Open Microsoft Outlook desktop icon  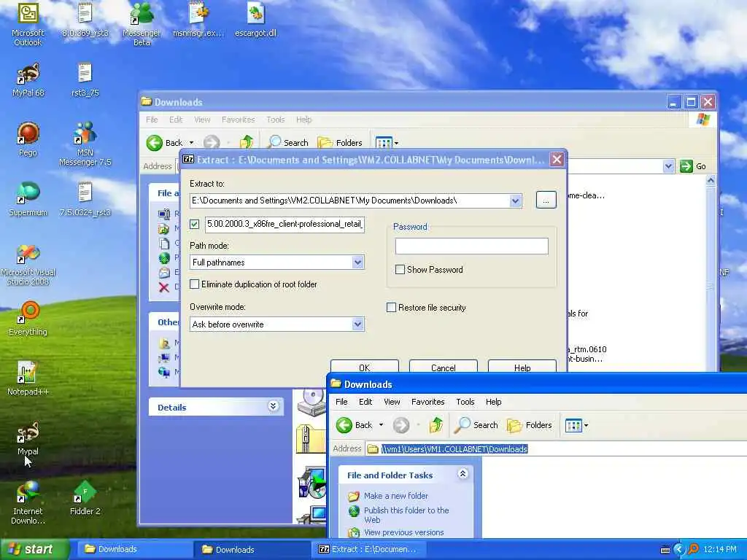[x=28, y=24]
